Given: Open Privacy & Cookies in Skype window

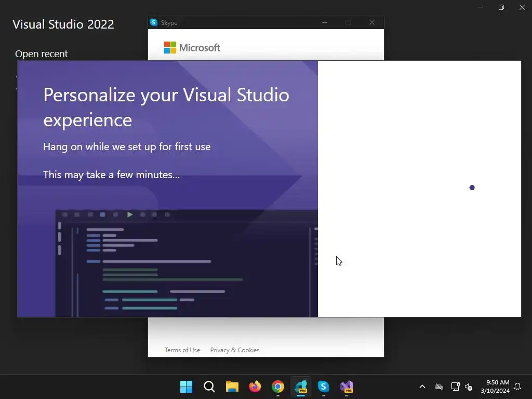Looking at the screenshot, I should 235,350.
